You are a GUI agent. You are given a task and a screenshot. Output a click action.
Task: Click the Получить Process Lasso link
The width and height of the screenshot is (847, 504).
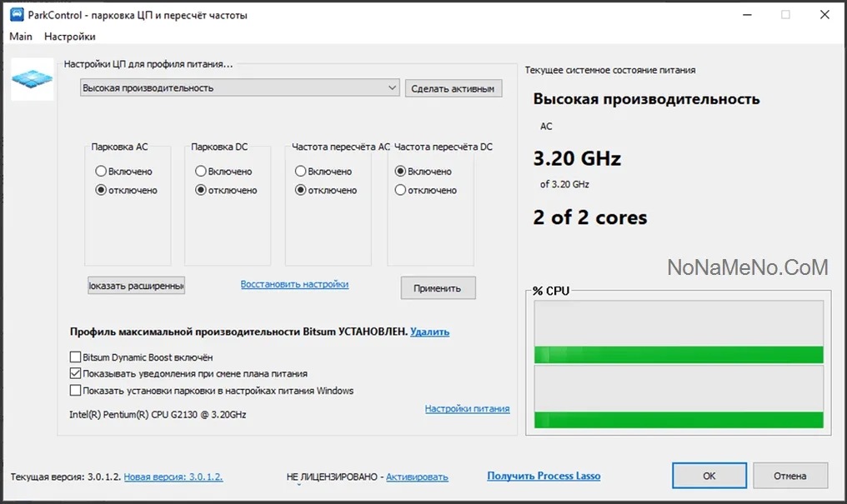pos(544,476)
